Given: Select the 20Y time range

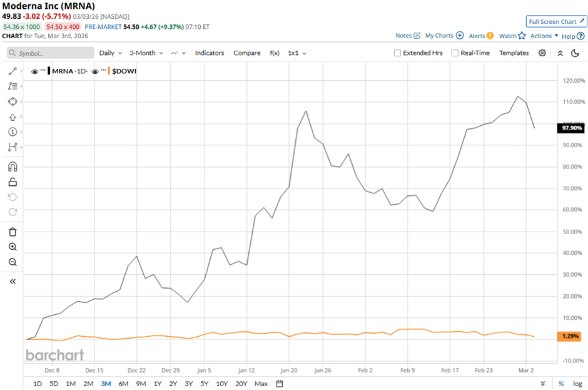Looking at the screenshot, I should tap(241, 384).
